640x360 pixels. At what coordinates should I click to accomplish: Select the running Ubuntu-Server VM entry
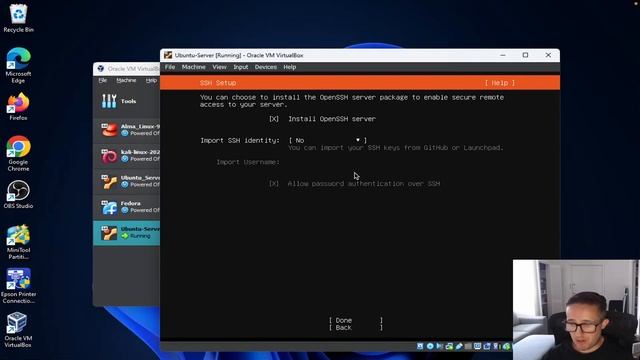127,233
